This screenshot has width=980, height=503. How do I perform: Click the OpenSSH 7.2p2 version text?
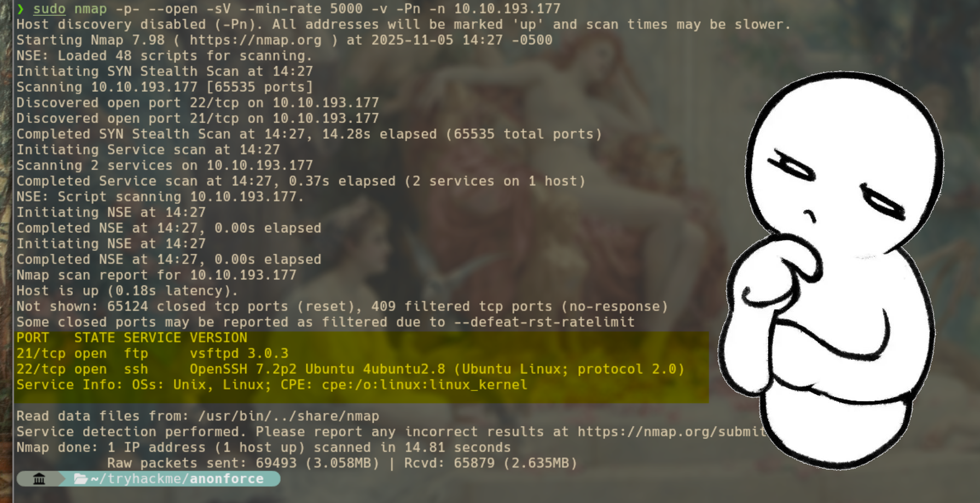(x=243, y=370)
